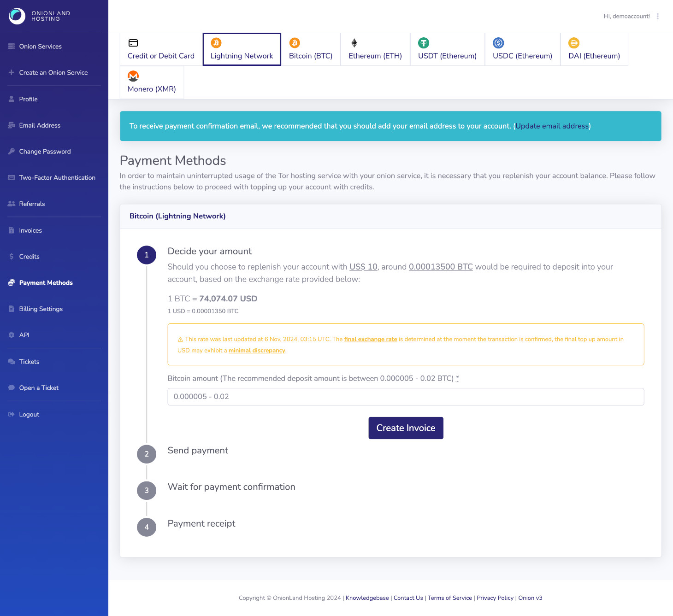Click the 1 USD = 0.00001350 BTC text
Image resolution: width=673 pixels, height=616 pixels.
[x=203, y=311]
